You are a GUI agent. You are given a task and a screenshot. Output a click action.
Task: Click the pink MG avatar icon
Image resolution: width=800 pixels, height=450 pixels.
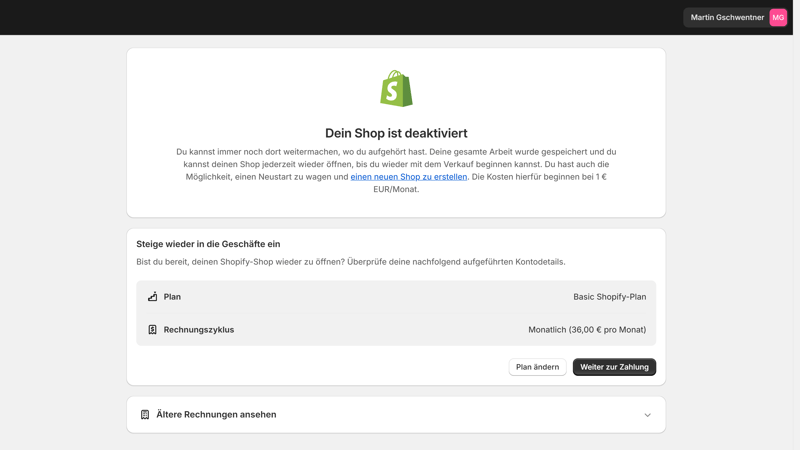778,17
